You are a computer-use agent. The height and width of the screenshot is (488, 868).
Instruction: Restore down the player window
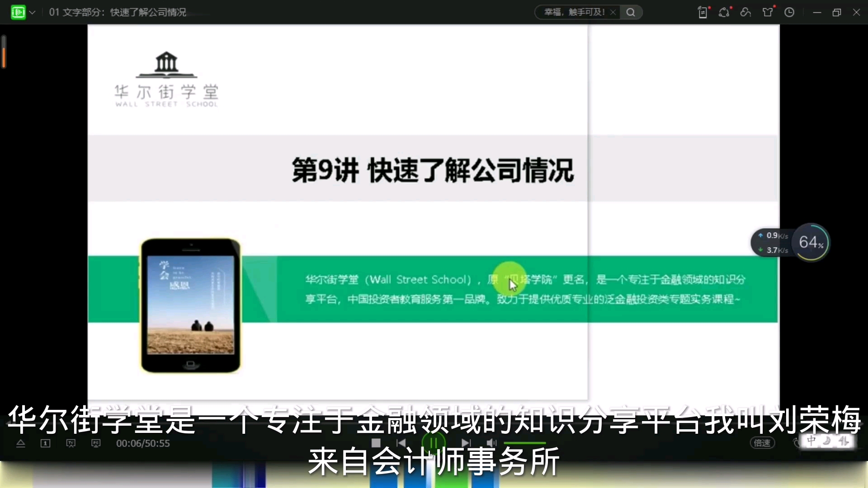tap(837, 13)
